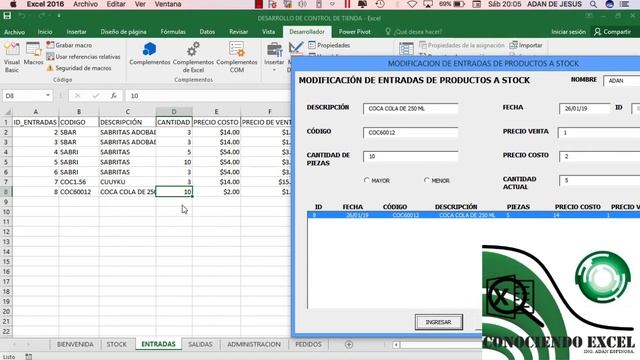Open the Archivo ribbon tab

(x=14, y=32)
